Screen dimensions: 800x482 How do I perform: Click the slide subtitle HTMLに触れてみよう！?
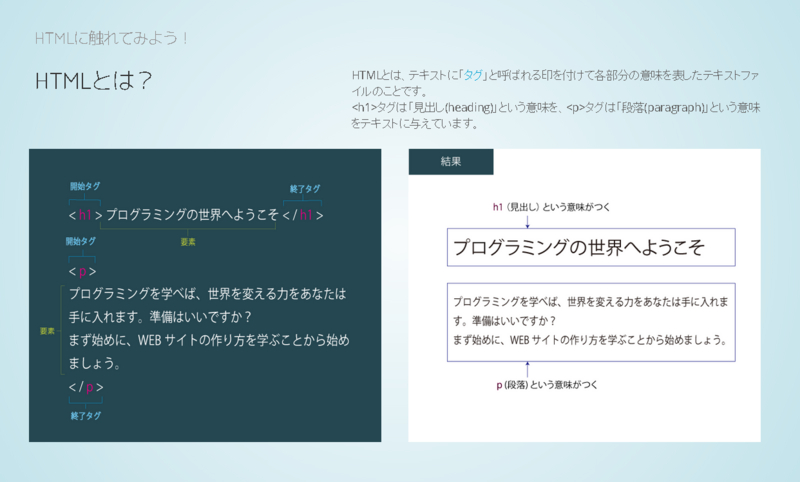(x=112, y=38)
